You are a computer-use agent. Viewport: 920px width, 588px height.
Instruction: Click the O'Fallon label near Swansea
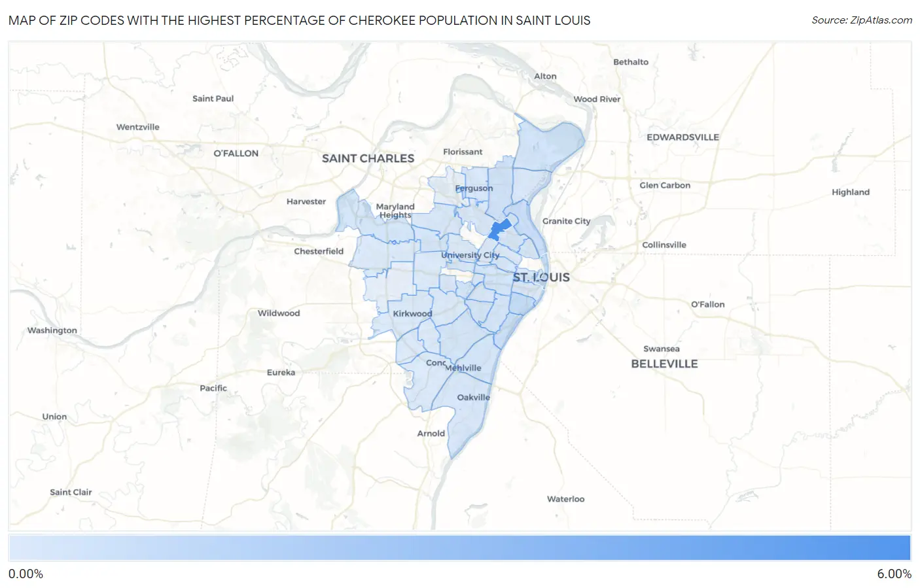pyautogui.click(x=708, y=305)
